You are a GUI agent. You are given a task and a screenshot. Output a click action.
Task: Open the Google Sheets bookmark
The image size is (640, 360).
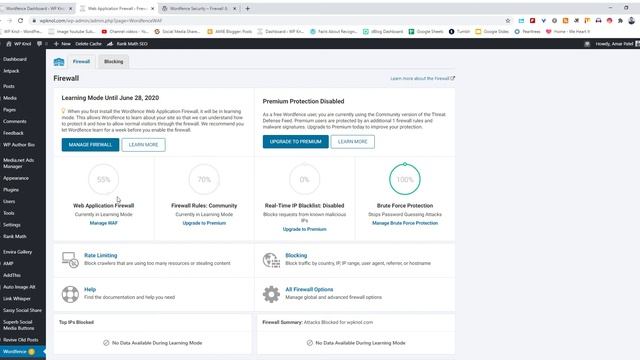426,31
